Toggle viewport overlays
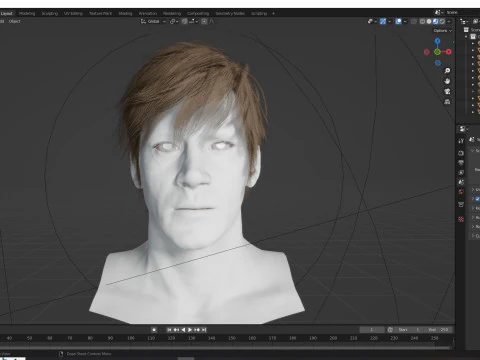Image resolution: width=480 pixels, height=360 pixels. click(x=398, y=21)
